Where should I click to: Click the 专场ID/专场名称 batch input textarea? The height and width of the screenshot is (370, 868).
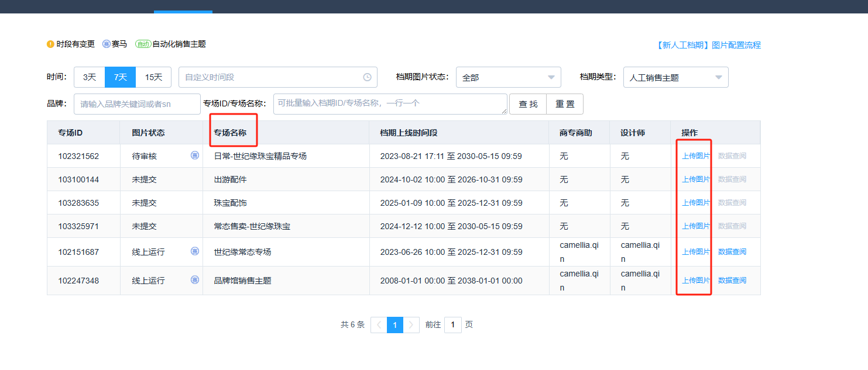390,104
